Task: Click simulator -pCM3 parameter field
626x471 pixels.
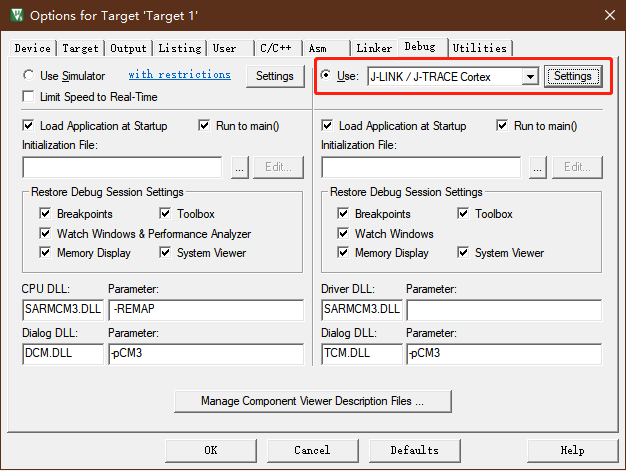Action: 206,354
